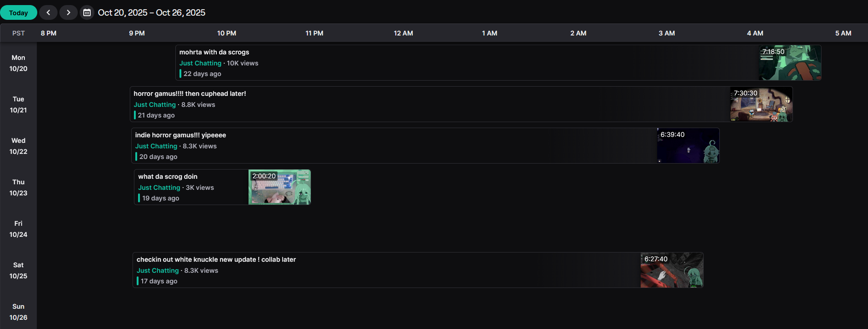Click the 7:18:50 stream thumbnail
868x329 pixels.
click(790, 63)
